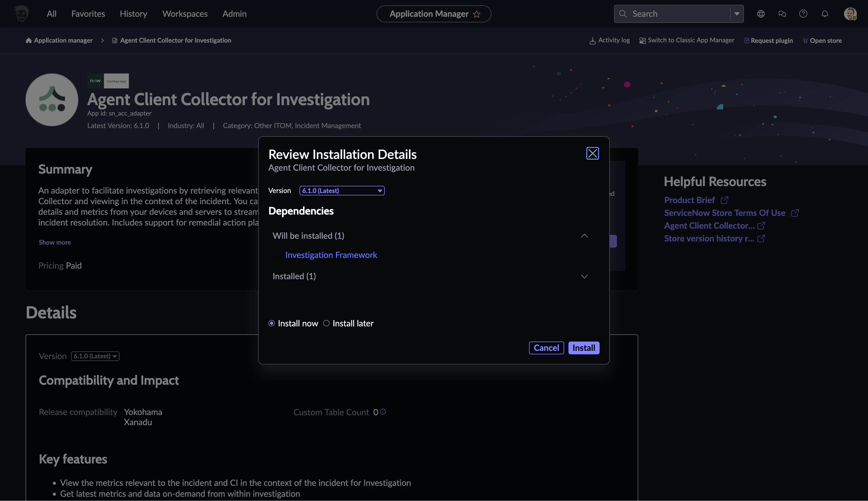This screenshot has width=868, height=501.
Task: Click the Open store cart icon
Action: [805, 41]
